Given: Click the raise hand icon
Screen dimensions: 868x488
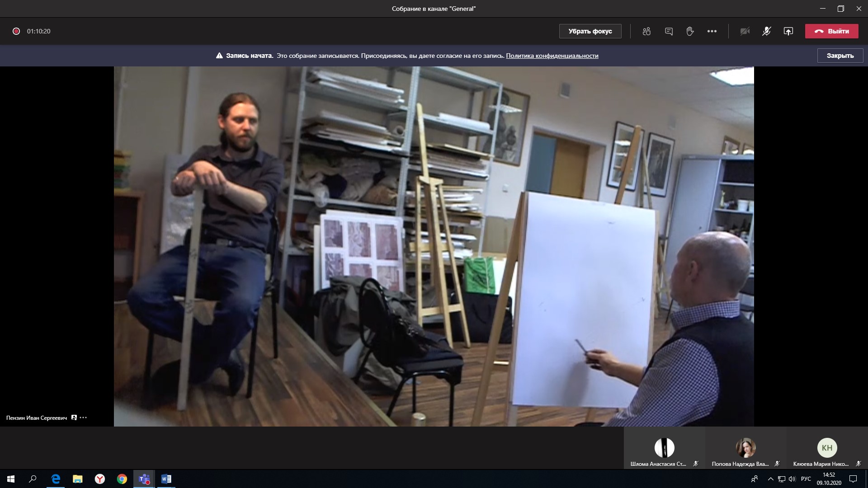Looking at the screenshot, I should (690, 31).
